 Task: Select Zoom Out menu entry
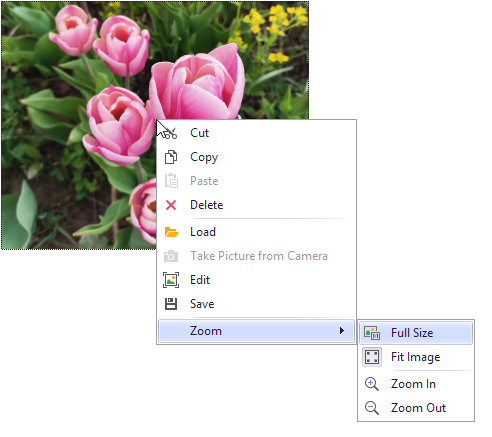point(416,408)
